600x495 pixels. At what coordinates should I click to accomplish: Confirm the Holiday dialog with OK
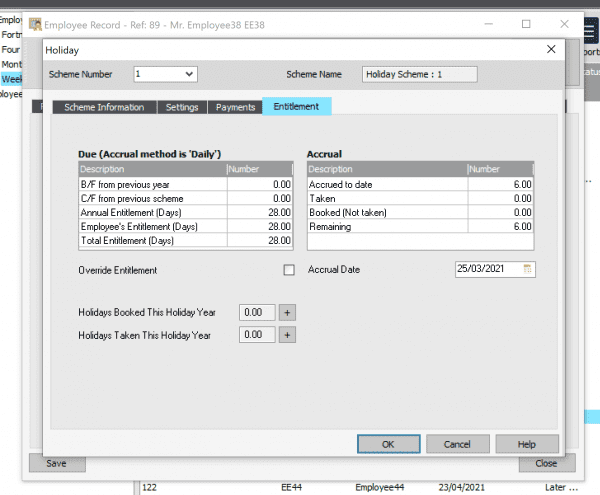tap(388, 444)
